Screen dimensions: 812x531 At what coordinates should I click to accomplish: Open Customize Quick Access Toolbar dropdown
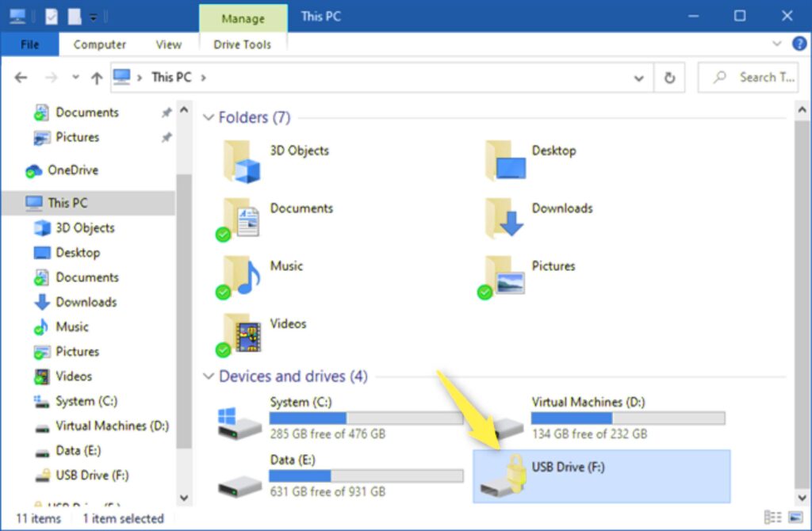coord(94,17)
